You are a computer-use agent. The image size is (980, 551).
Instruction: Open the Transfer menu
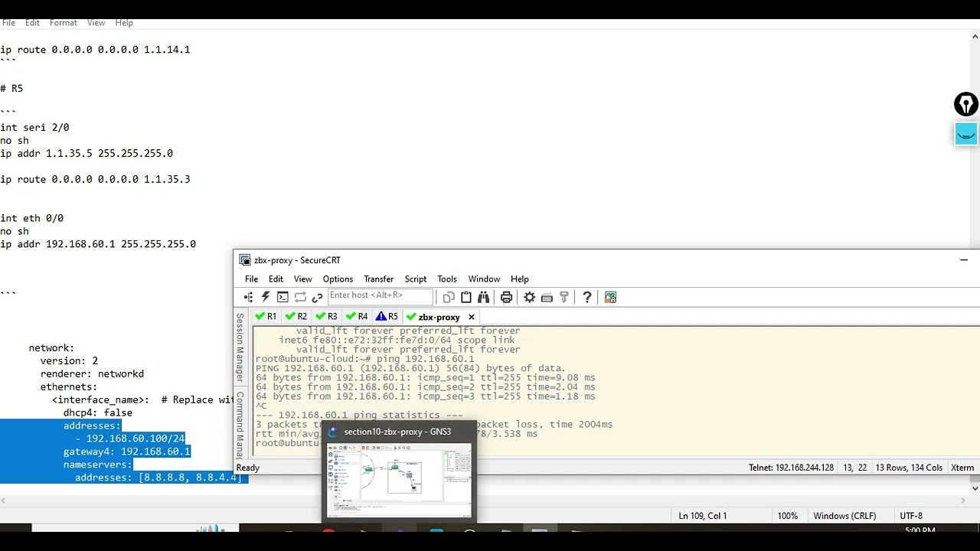[378, 279]
